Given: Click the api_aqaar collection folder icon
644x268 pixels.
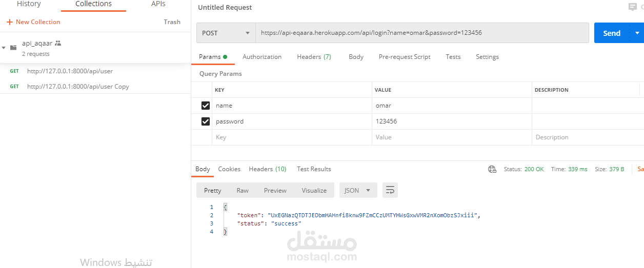Looking at the screenshot, I should [13, 47].
